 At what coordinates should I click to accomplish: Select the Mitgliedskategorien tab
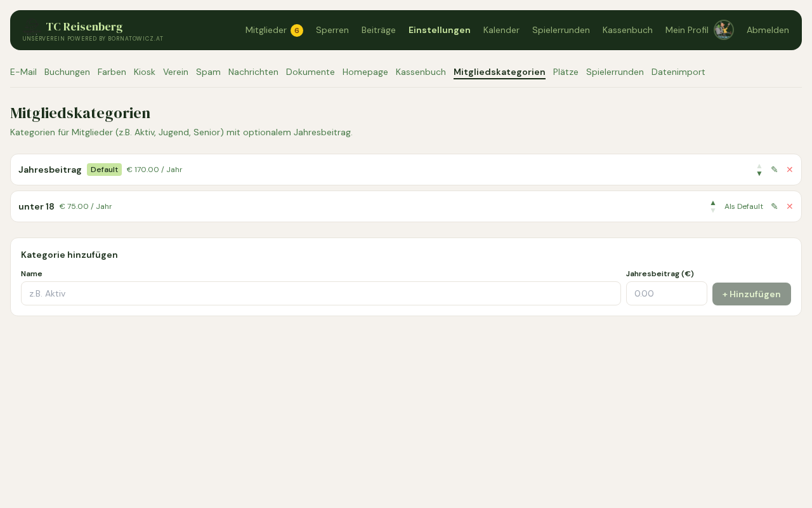coord(499,72)
